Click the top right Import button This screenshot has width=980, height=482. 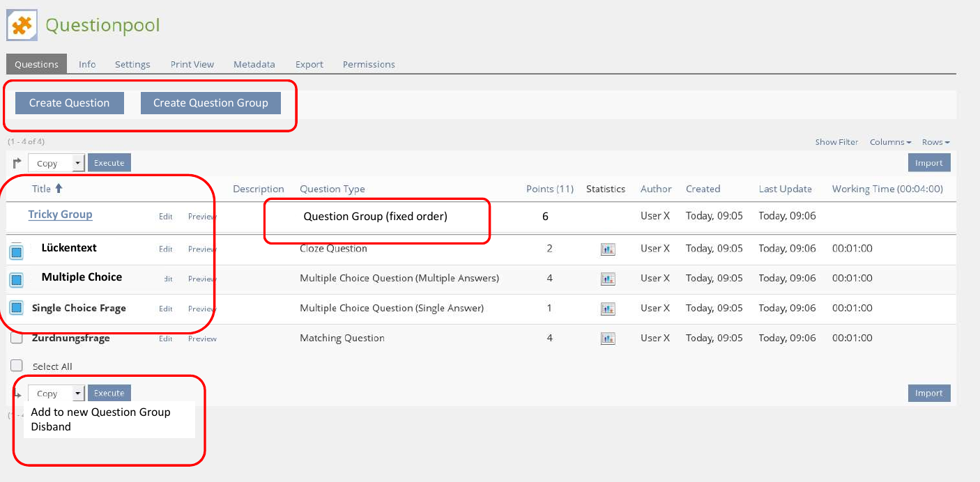(928, 163)
